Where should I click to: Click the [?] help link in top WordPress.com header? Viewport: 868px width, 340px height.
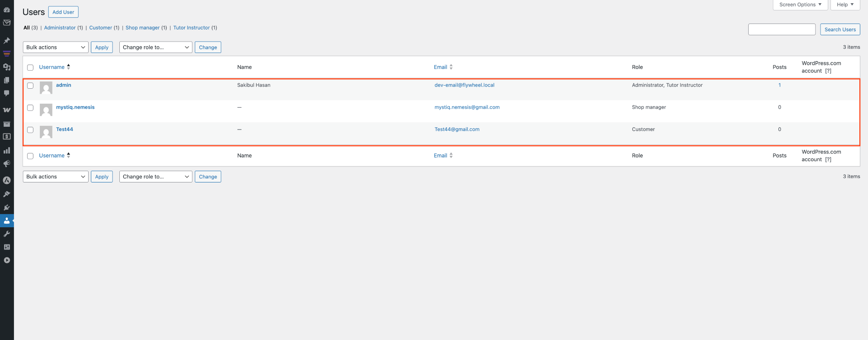828,71
